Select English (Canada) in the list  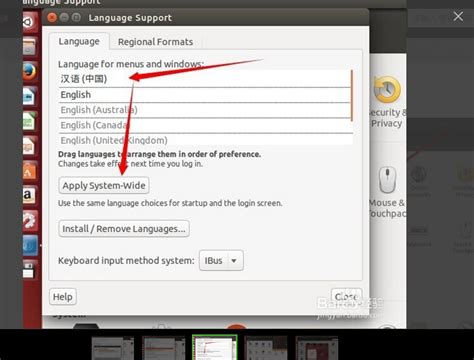click(204, 125)
